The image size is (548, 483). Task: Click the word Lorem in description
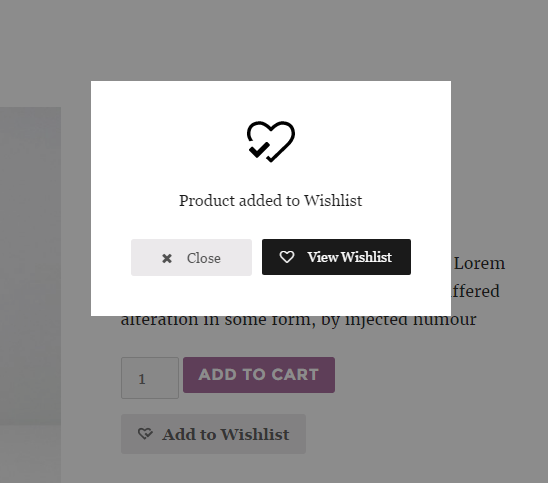tap(480, 263)
